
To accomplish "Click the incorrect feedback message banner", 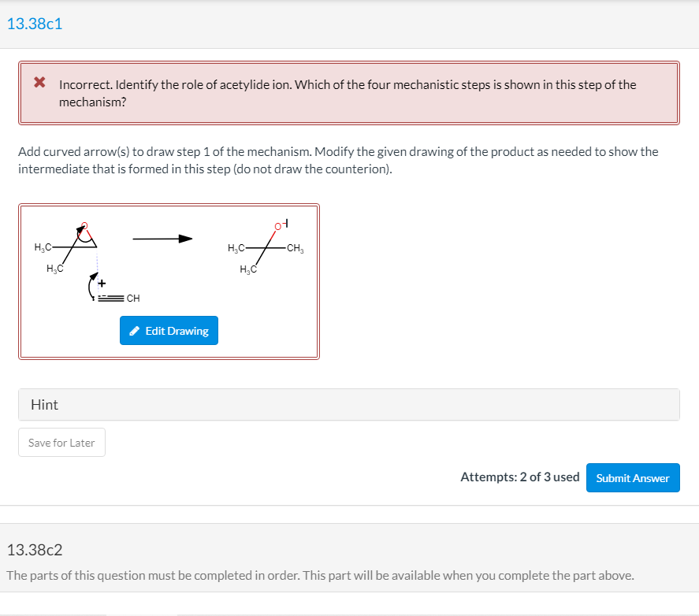I will click(x=349, y=93).
